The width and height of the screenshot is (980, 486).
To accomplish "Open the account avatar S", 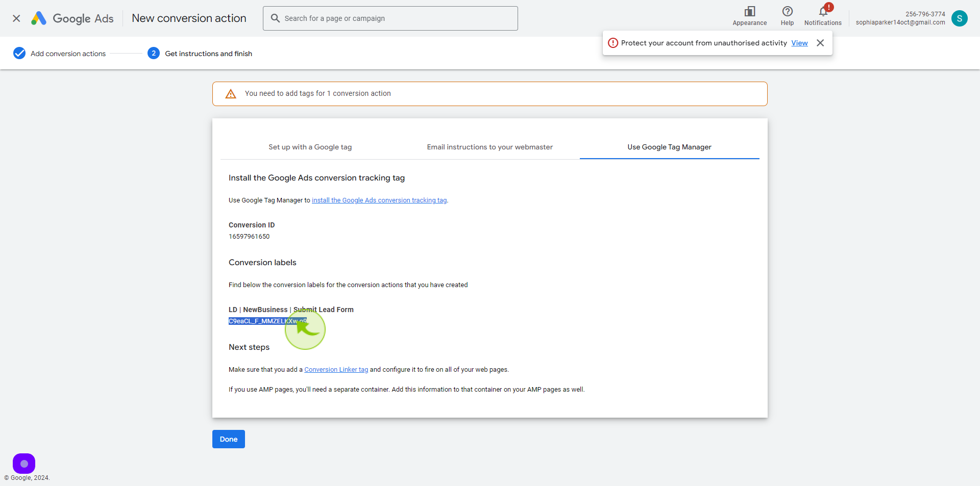I will (960, 18).
